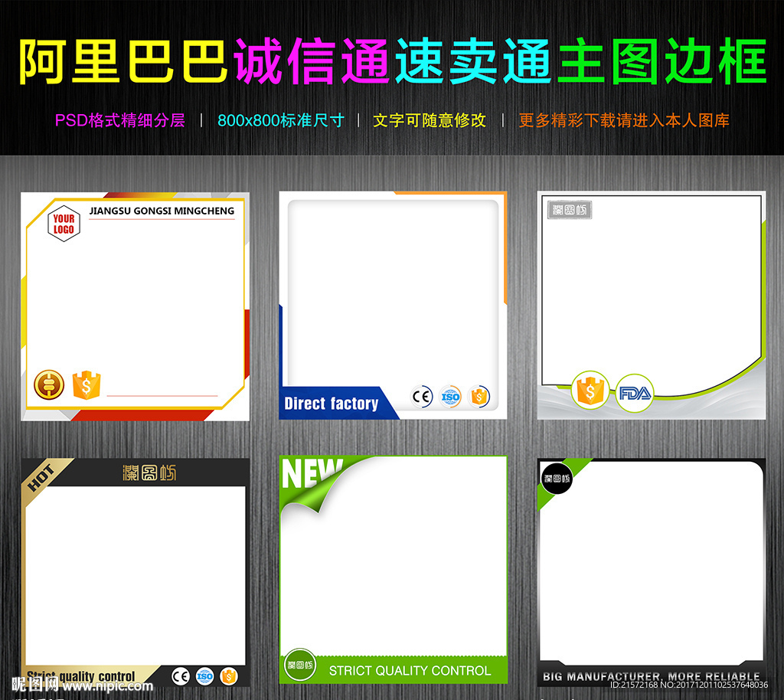Click the black circle logo in the bottom-right frame
This screenshot has height=700, width=784.
[x=557, y=479]
